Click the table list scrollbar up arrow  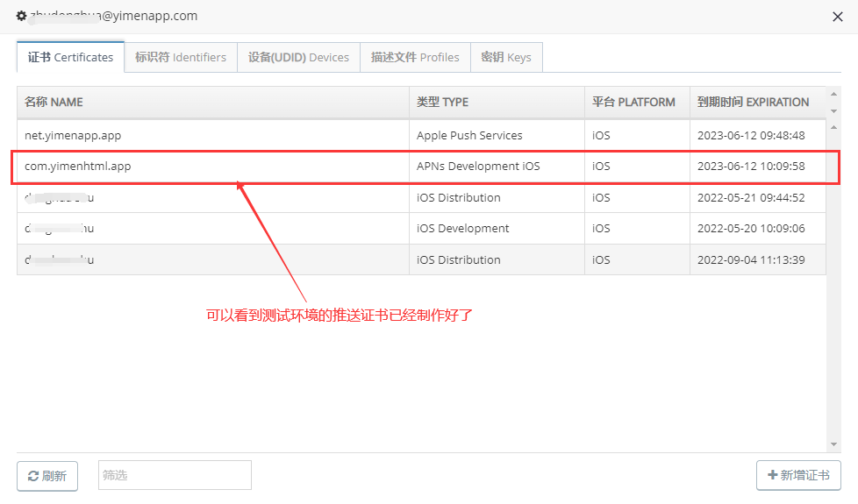(x=833, y=127)
